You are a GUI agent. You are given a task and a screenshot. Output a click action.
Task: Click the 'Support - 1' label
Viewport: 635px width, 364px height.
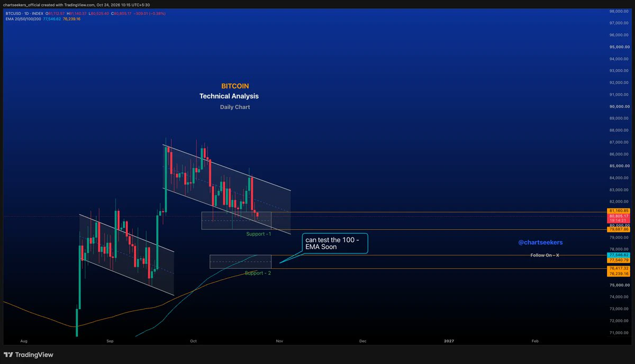coord(259,233)
